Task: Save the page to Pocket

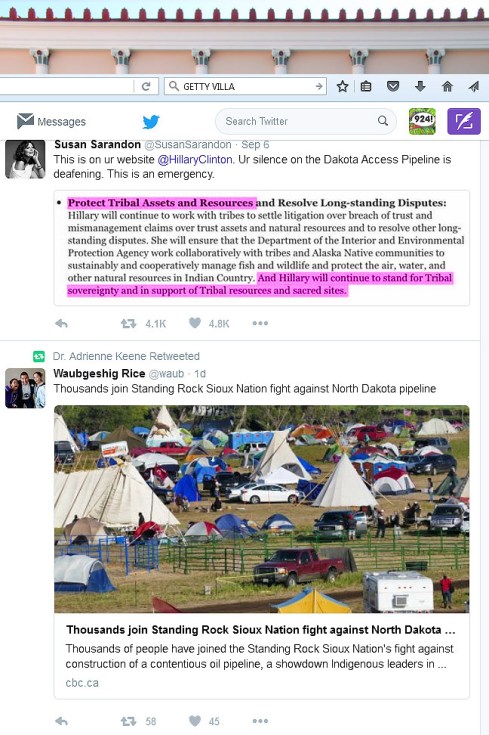Action: point(393,86)
